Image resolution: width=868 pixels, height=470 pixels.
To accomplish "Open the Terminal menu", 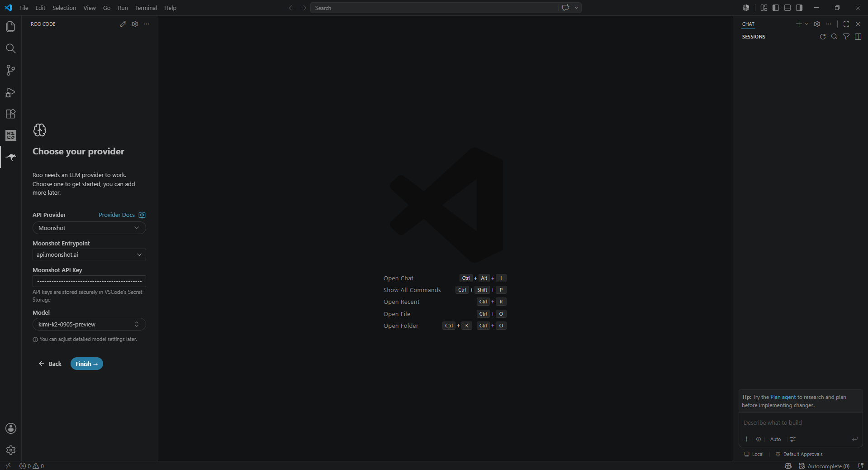I will tap(146, 8).
